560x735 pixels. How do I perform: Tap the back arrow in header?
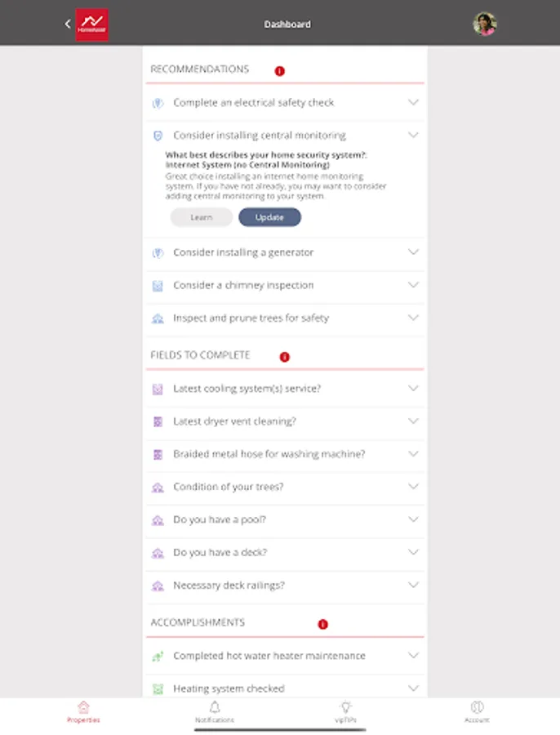(68, 24)
